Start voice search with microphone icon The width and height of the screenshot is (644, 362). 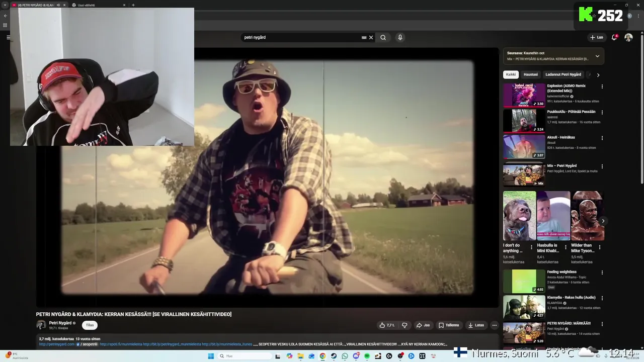click(x=400, y=37)
